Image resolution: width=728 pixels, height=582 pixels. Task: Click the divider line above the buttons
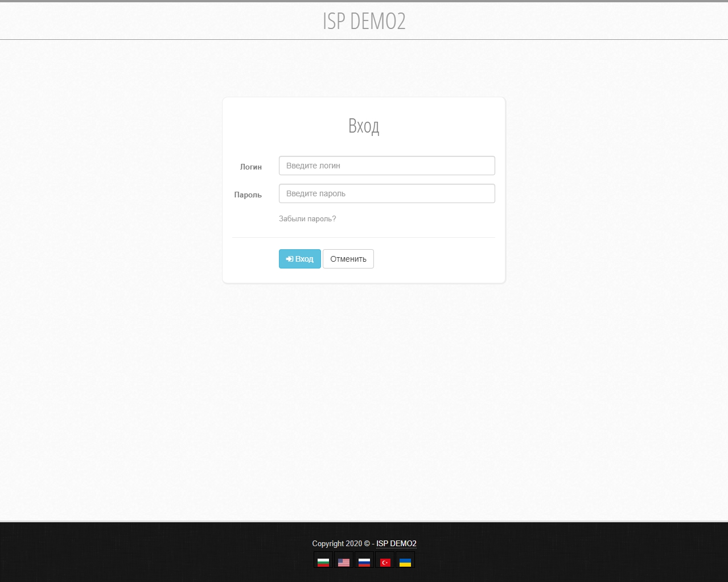(364, 237)
